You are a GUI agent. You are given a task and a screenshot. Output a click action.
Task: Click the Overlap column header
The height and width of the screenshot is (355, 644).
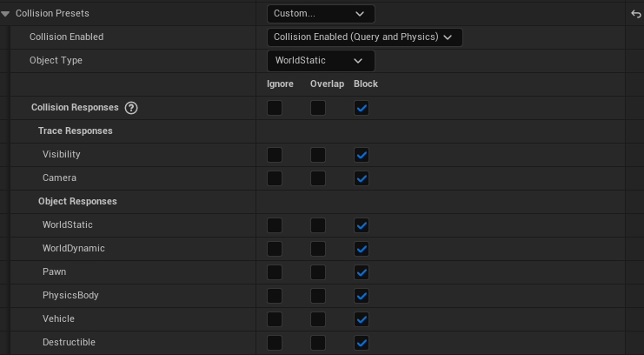328,84
